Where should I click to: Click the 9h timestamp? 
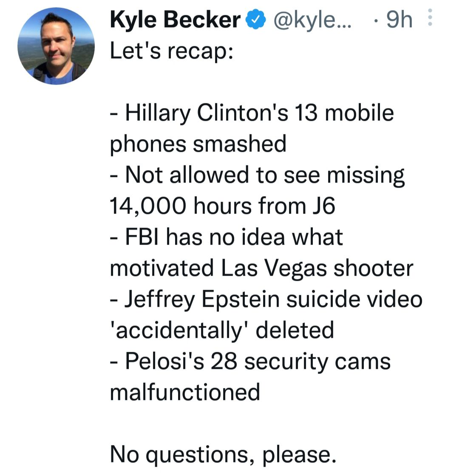click(x=399, y=20)
